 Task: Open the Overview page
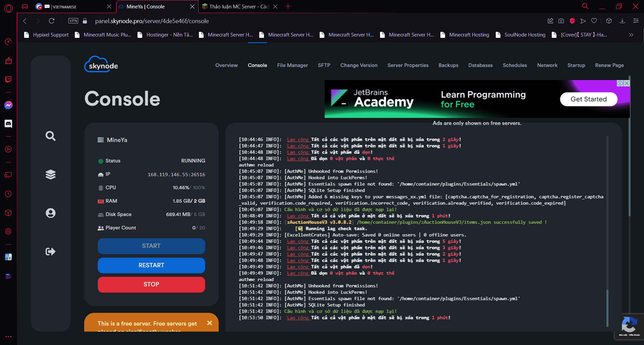point(226,65)
